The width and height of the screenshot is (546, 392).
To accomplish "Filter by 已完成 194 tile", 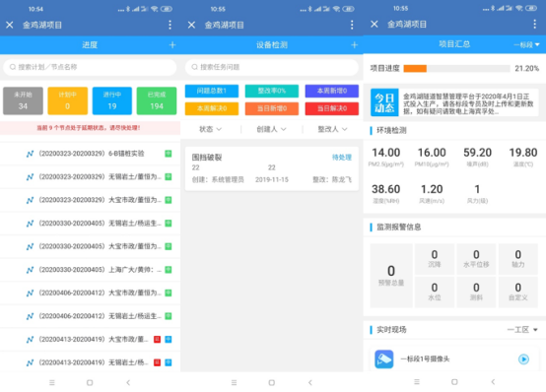I will point(157,100).
